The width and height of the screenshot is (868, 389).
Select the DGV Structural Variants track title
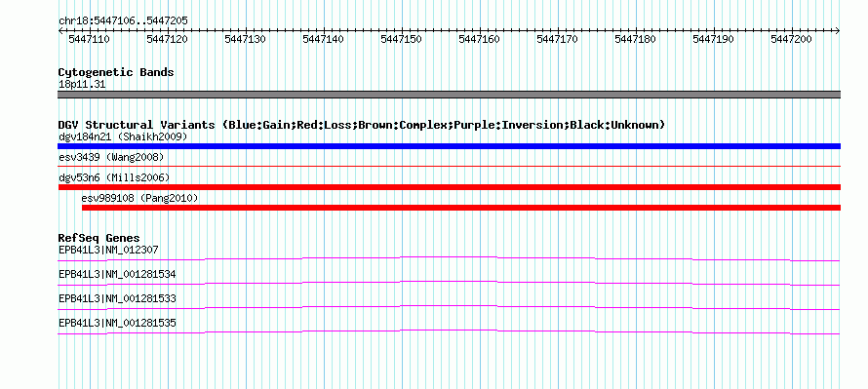[361, 125]
